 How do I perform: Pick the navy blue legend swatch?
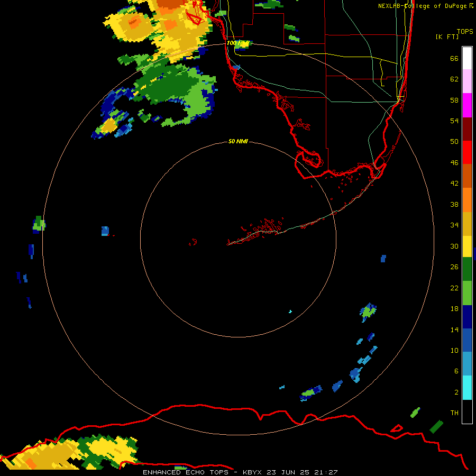pyautogui.click(x=467, y=317)
